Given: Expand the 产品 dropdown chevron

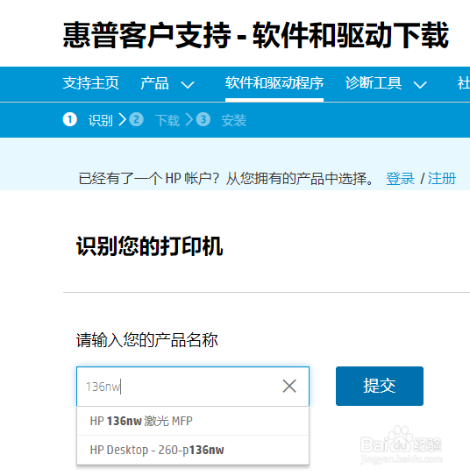Looking at the screenshot, I should pyautogui.click(x=188, y=85).
